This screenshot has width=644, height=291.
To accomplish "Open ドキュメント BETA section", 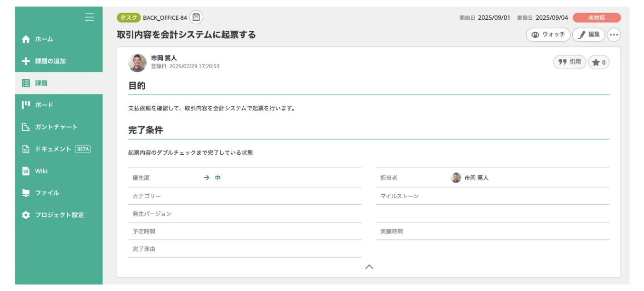I will (59, 149).
